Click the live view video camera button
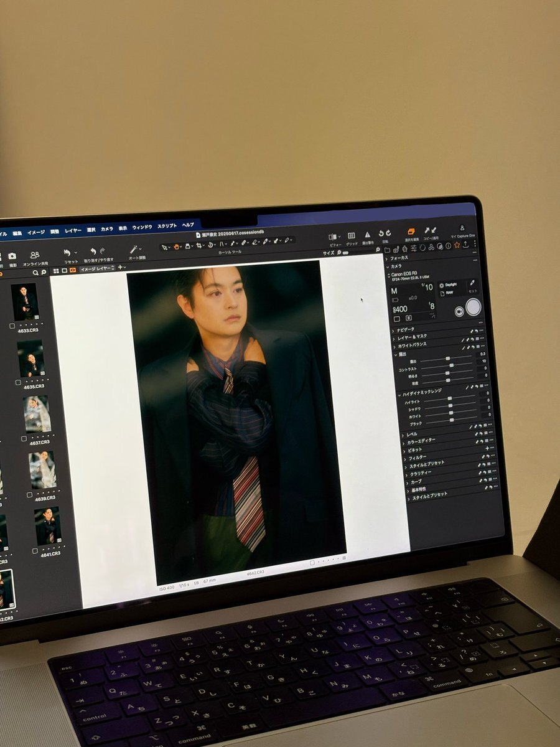 (459, 311)
